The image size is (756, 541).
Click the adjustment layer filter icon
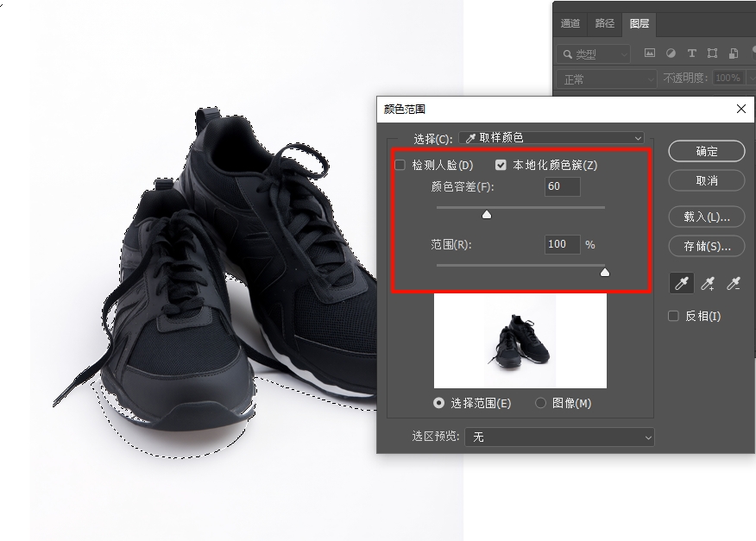click(x=671, y=53)
